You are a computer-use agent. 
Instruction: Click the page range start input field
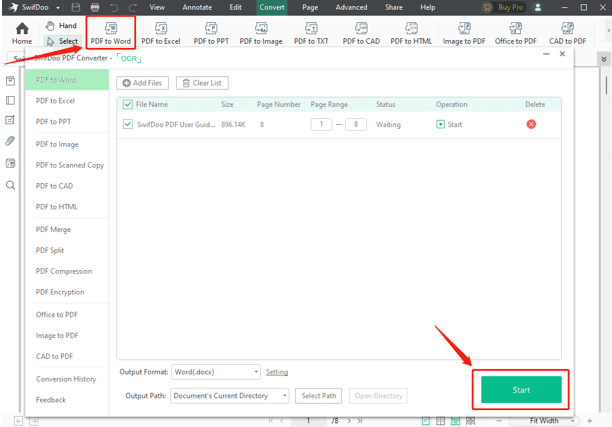[x=321, y=124]
